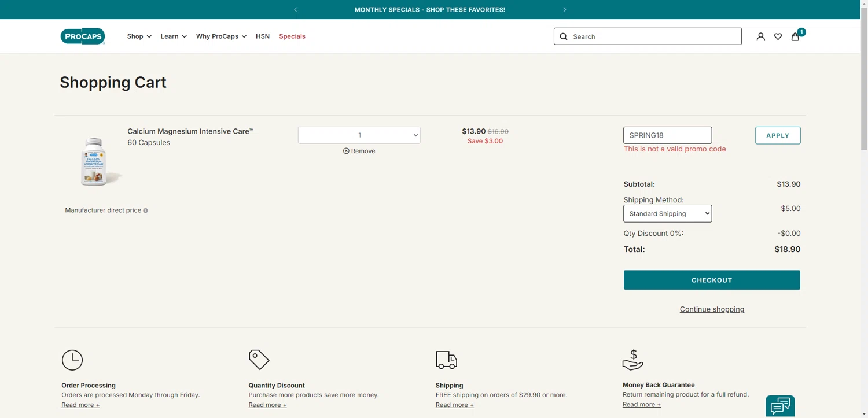Click the Order Processing clock icon

72,360
